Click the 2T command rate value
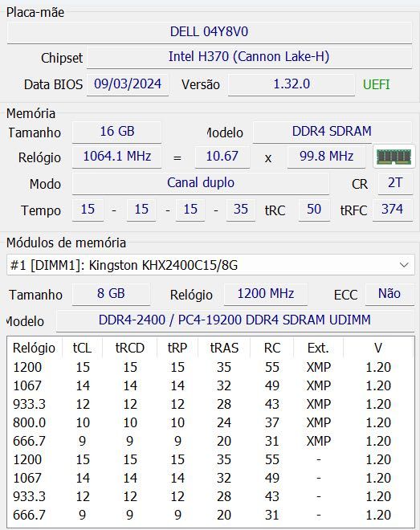This screenshot has width=420, height=530. [x=395, y=183]
